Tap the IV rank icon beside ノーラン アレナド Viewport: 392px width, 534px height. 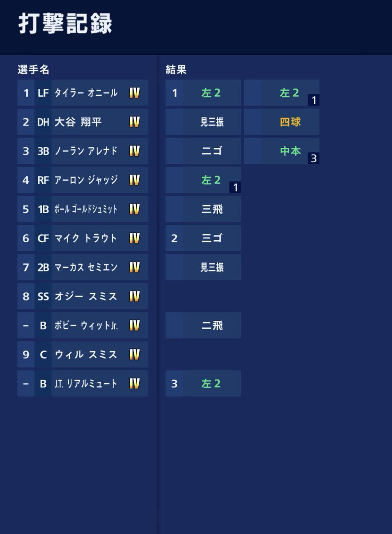pyautogui.click(x=135, y=151)
